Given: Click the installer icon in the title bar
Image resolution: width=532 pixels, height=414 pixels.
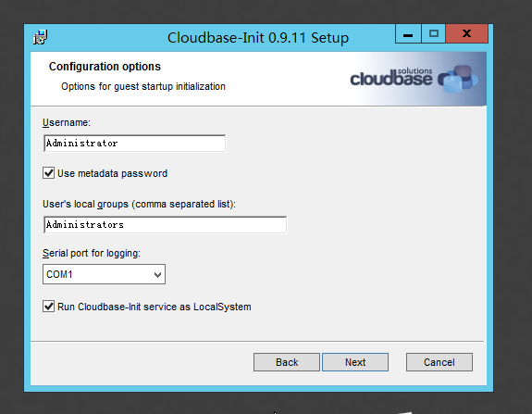Looking at the screenshot, I should [40, 37].
